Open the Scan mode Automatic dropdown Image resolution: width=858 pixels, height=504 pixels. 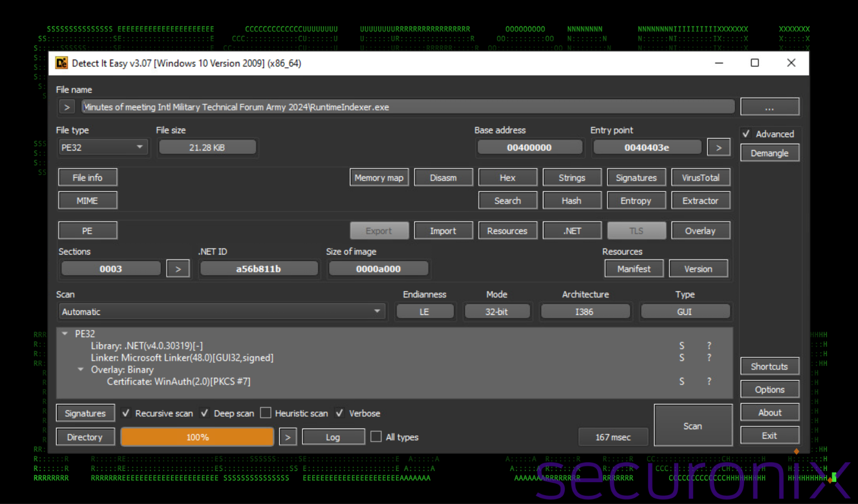(x=221, y=312)
